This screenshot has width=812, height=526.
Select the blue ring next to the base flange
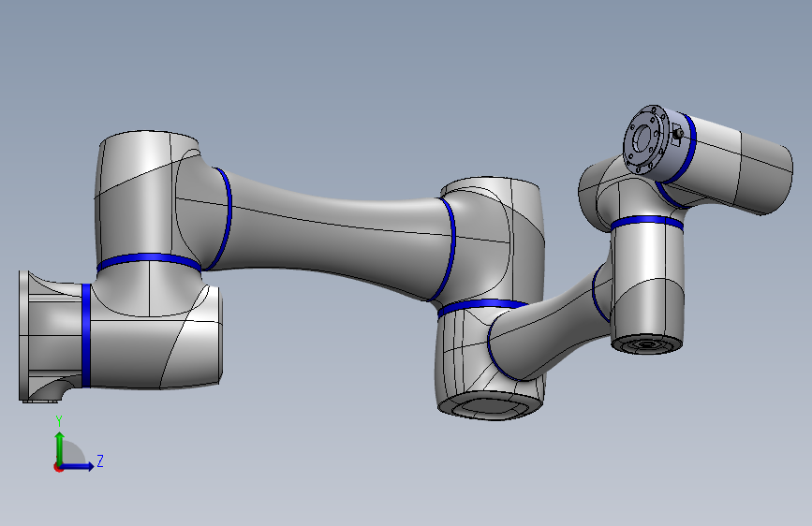click(86, 335)
